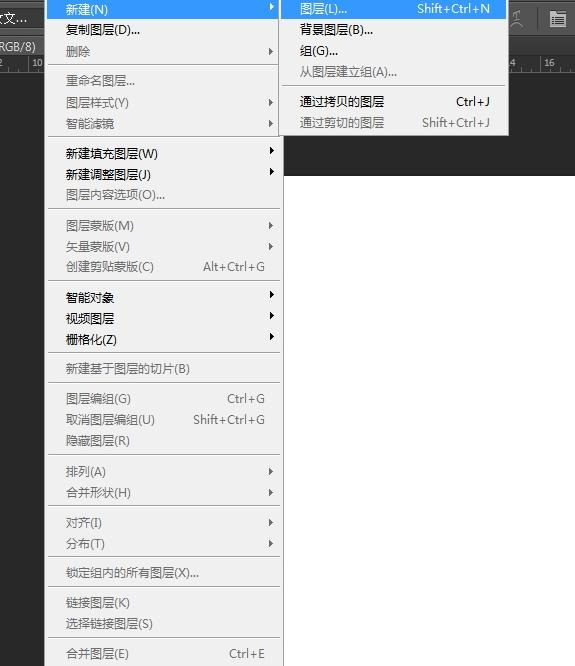Click 对齐(I) menu entry
The image size is (575, 666).
(163, 522)
